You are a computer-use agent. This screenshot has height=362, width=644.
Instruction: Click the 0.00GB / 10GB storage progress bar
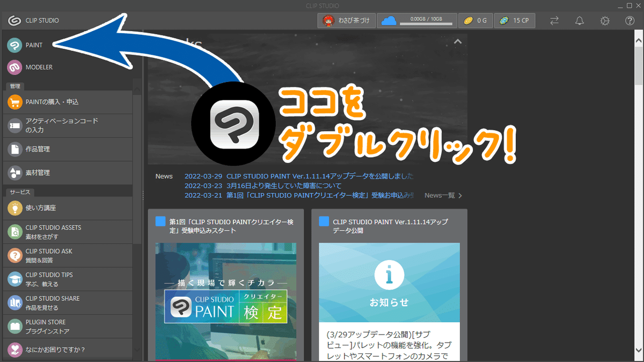click(426, 24)
